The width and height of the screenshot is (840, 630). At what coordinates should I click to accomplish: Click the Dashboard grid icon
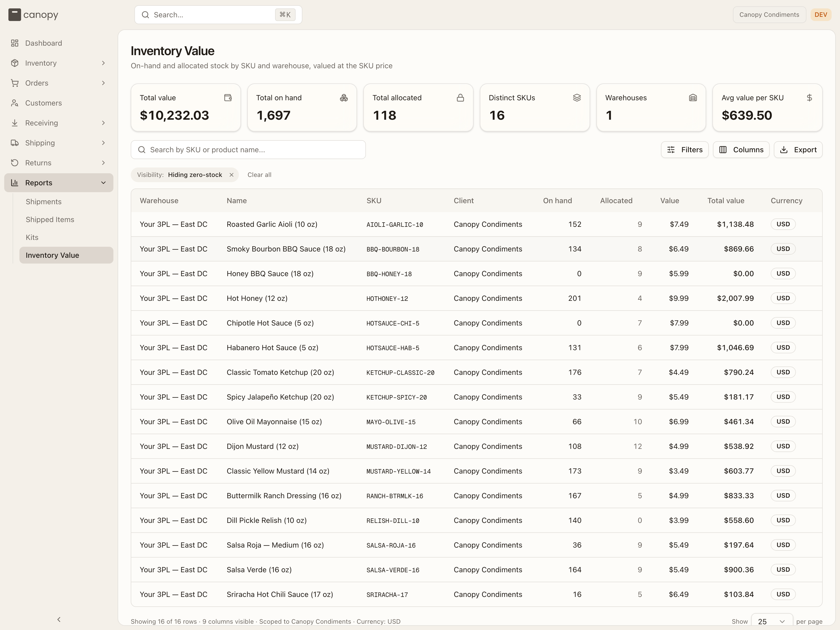pos(15,43)
